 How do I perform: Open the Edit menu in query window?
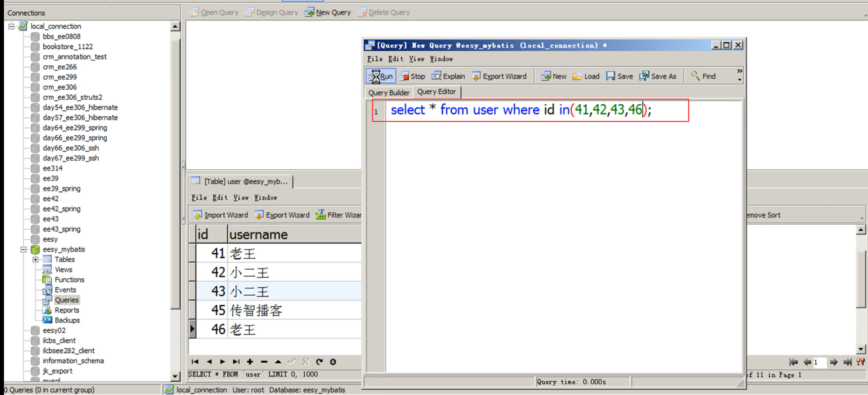(395, 59)
